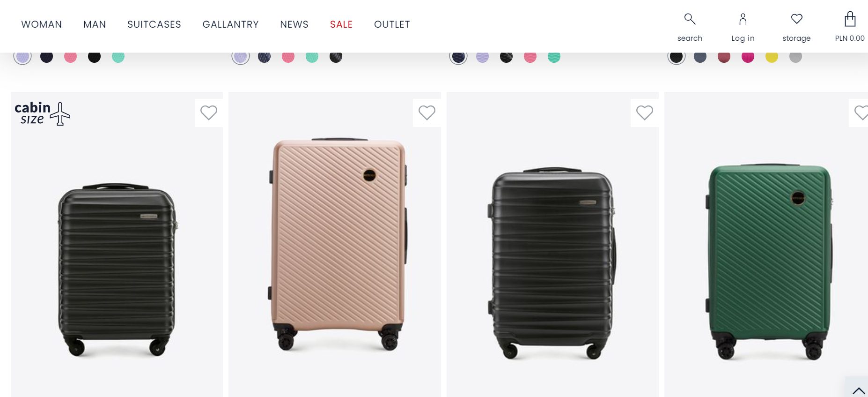Open the shopping bag cart icon
The image size is (868, 397).
850,19
